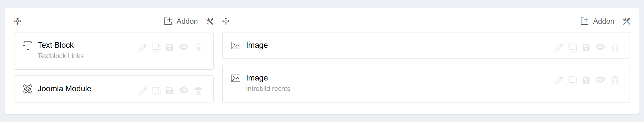Viewport: 644px width, 122px height.
Task: Duplicate the Text Block addon
Action: click(156, 47)
